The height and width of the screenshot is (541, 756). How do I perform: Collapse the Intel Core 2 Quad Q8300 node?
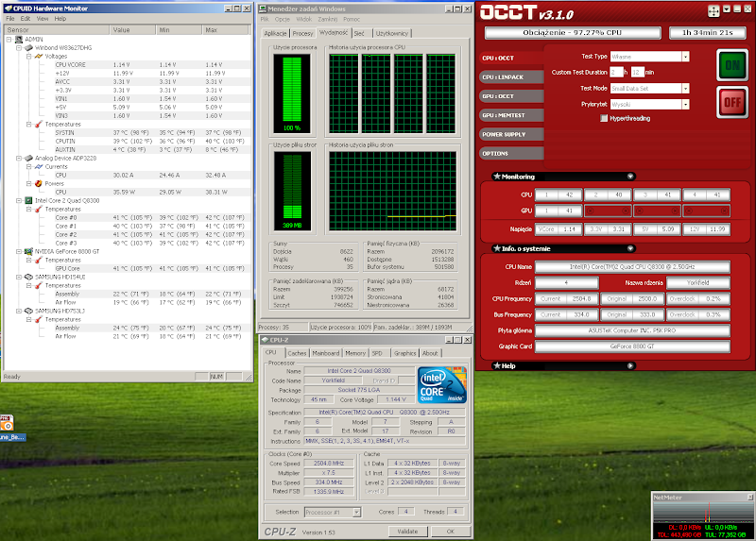point(19,200)
